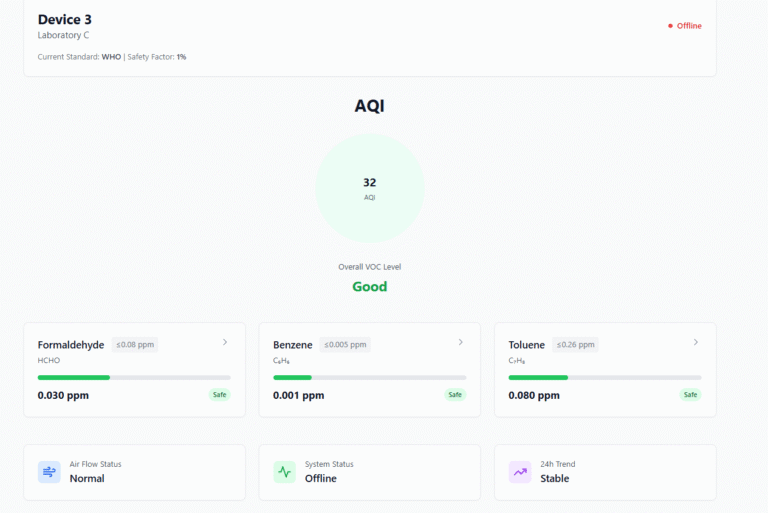Screen dimensions: 768x513
Task: Click the red Offline status dot
Action: (670, 26)
